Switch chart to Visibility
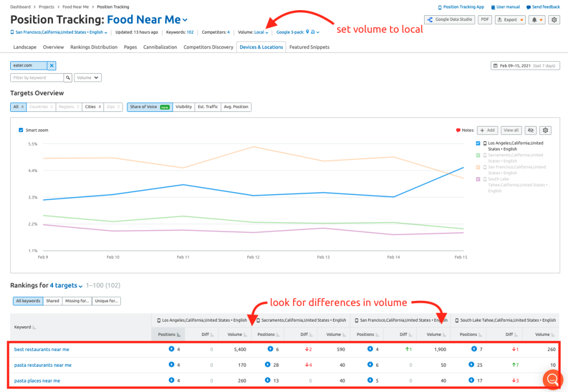 click(x=184, y=107)
